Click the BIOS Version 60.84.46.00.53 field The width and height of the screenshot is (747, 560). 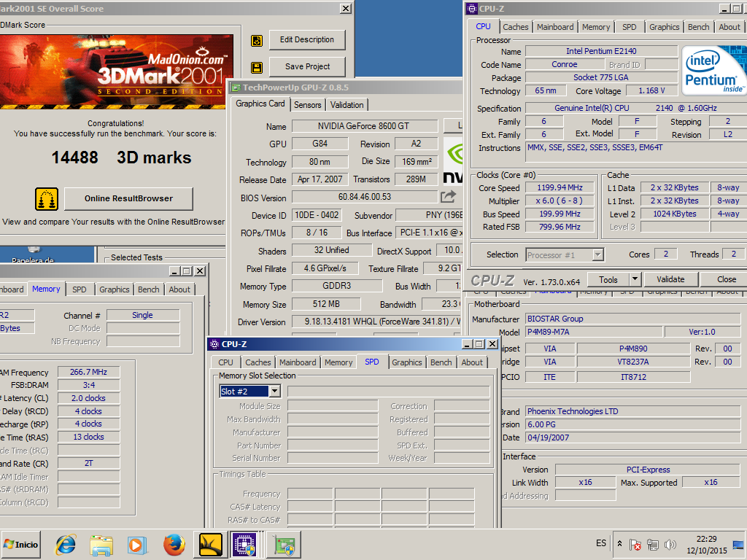[x=365, y=197]
